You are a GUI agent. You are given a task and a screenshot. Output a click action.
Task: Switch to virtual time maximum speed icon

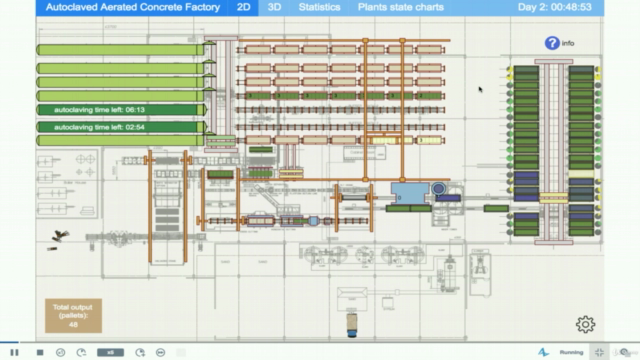coord(160,352)
